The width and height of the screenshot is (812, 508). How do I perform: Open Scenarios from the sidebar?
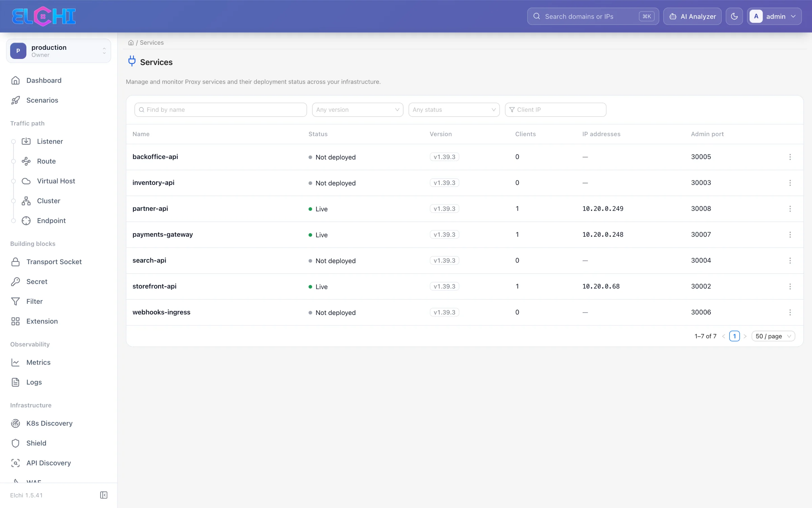tap(42, 100)
